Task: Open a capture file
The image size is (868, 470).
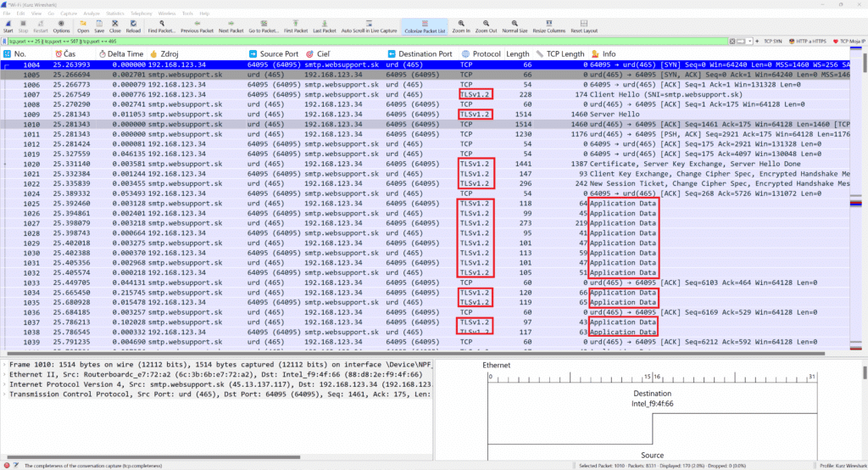Action: (83, 26)
